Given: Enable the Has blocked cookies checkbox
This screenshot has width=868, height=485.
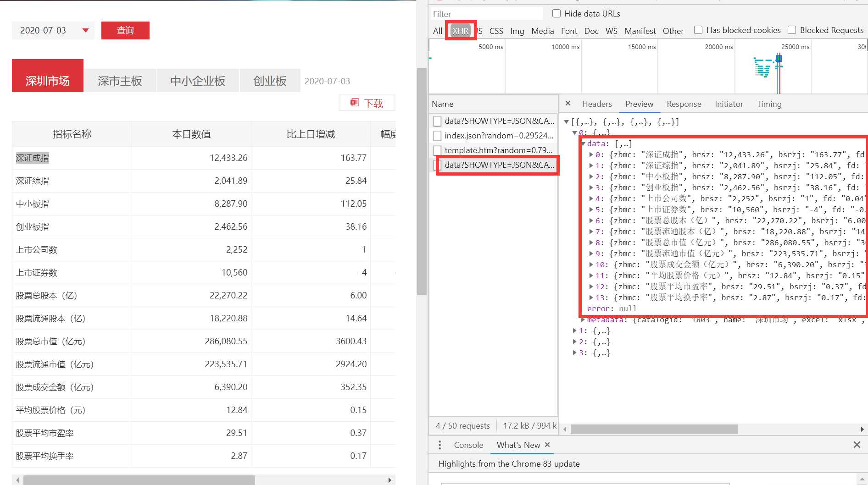Looking at the screenshot, I should (698, 30).
